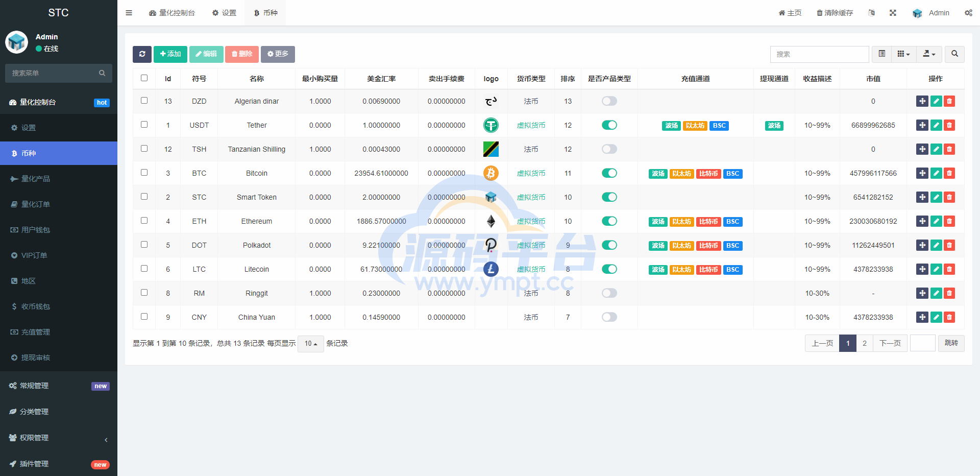Focus the table 搜索 search field
980x476 pixels.
[820, 54]
